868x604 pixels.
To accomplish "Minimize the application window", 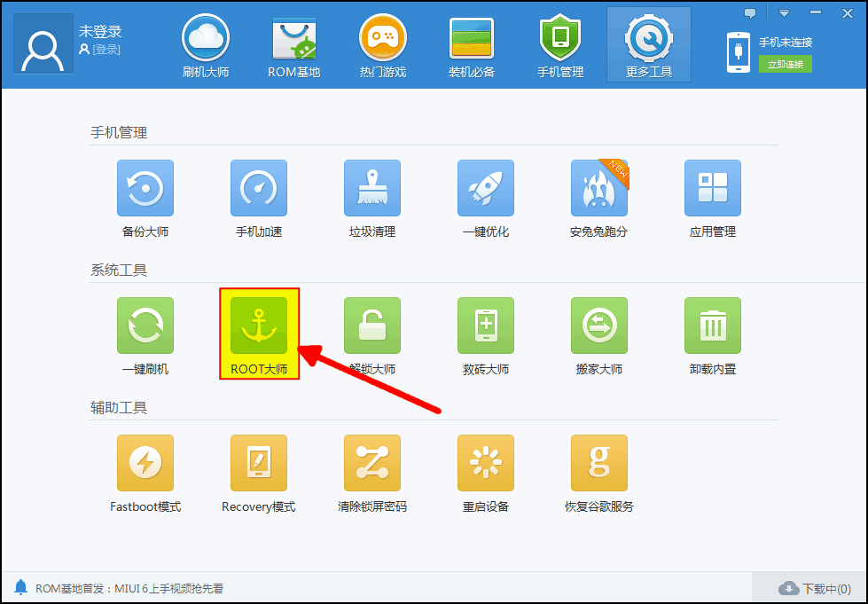I will click(x=816, y=13).
